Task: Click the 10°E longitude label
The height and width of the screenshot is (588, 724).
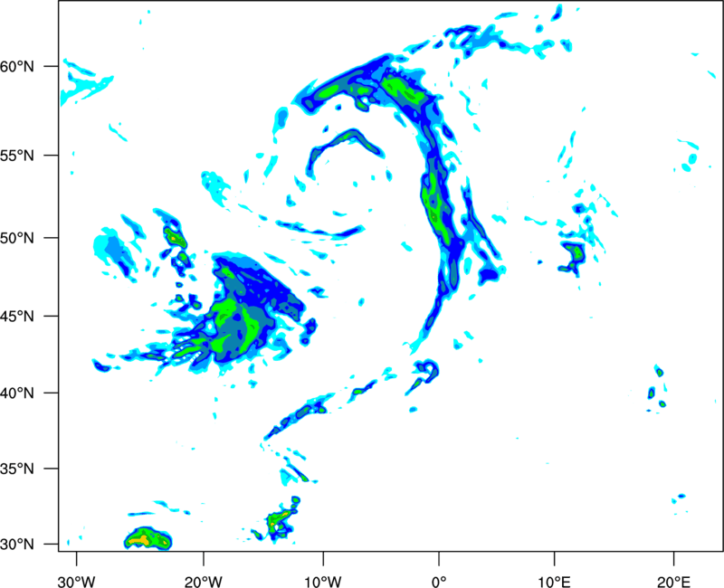Action: 554,582
